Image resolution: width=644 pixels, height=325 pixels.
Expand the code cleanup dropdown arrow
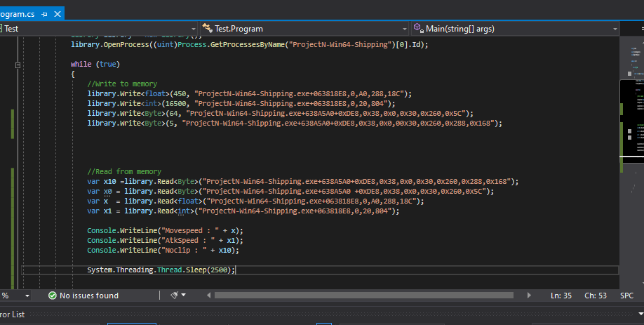pos(184,295)
